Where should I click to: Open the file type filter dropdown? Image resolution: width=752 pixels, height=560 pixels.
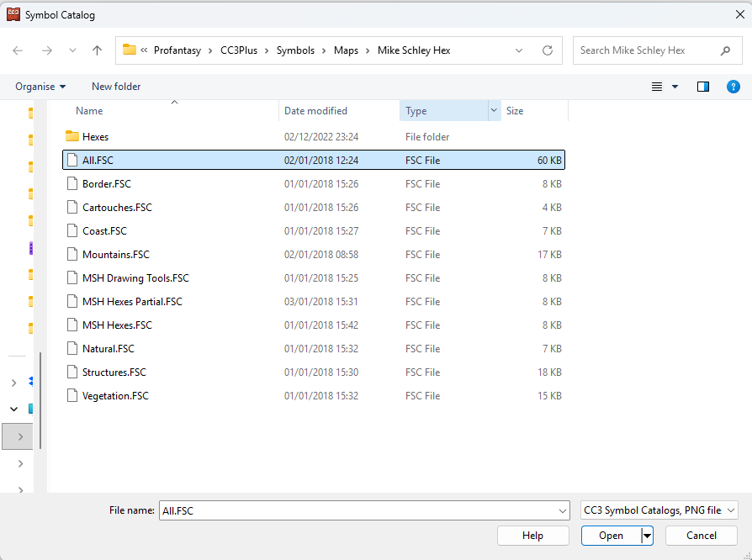(x=659, y=510)
